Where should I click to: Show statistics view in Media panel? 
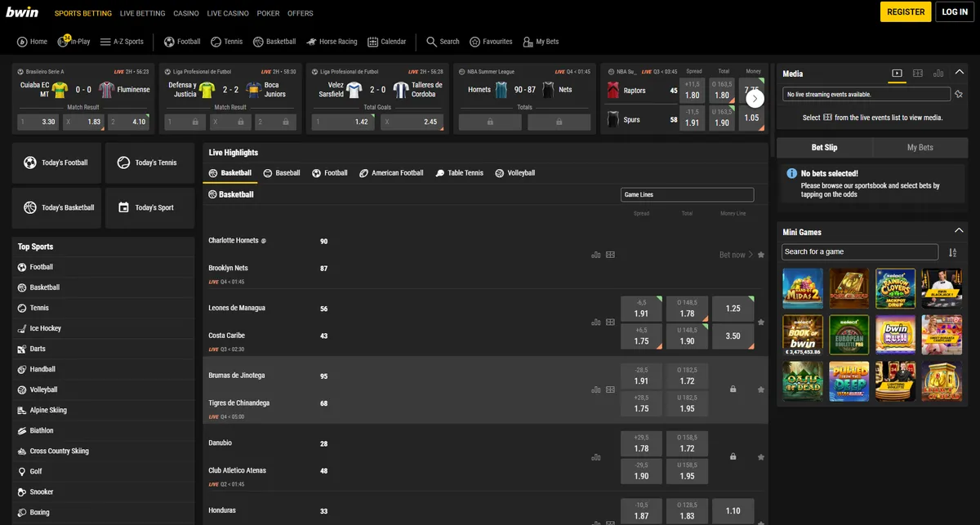point(938,73)
